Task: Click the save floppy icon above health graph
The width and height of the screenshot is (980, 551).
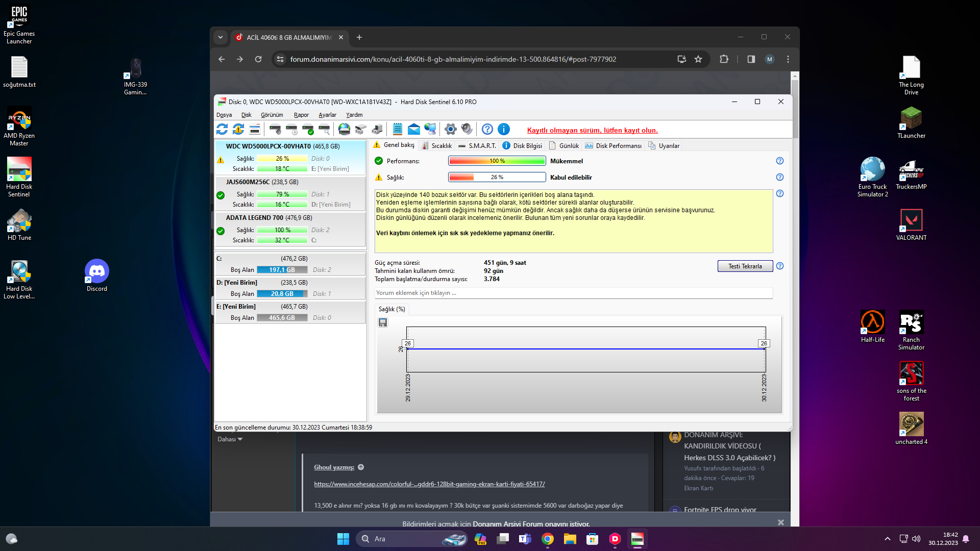Action: point(383,322)
